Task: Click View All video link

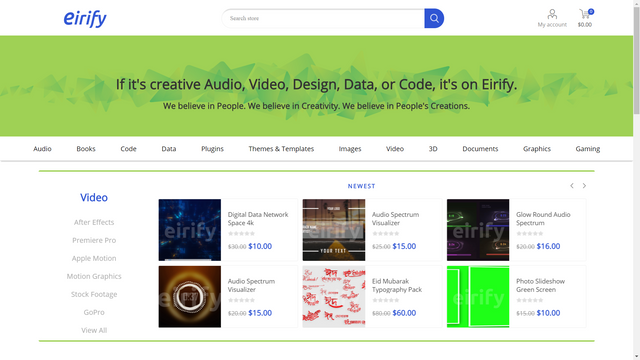Action: pos(94,330)
